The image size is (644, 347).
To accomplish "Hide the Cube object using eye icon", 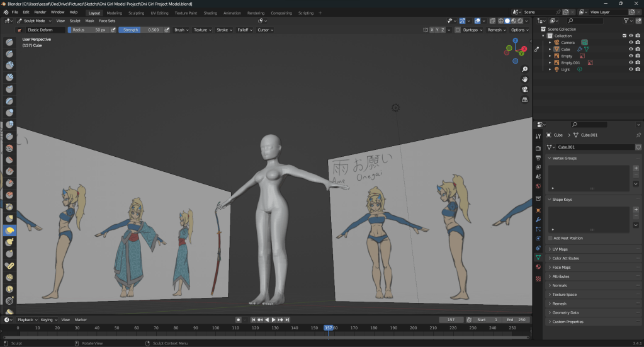I will pos(631,49).
